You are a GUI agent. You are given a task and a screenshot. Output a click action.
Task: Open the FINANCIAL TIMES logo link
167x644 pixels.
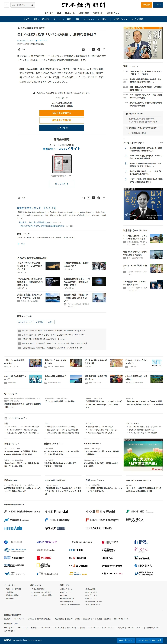point(99,528)
